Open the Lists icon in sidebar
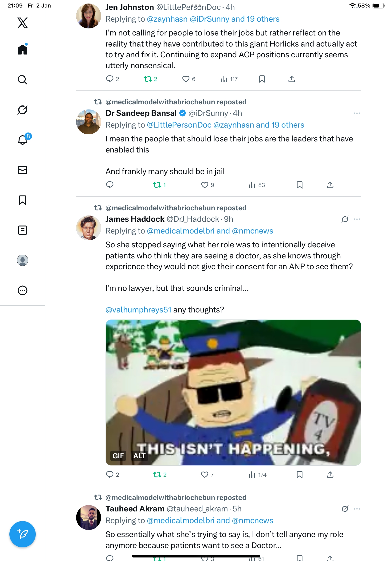This screenshot has height=561, width=392. point(23,230)
